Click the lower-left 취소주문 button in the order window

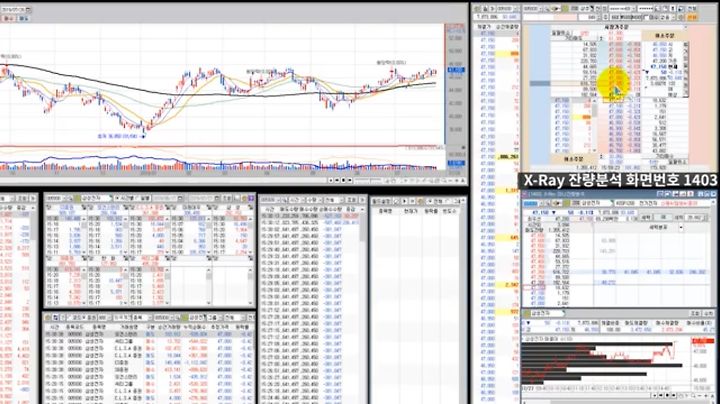pyautogui.click(x=574, y=159)
